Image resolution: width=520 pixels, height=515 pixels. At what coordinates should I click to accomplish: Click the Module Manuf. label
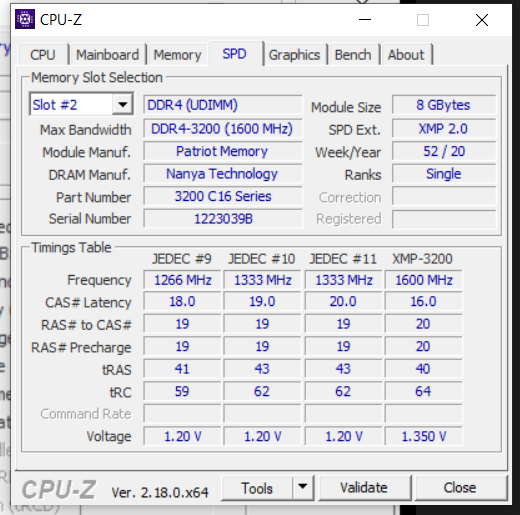point(87,152)
